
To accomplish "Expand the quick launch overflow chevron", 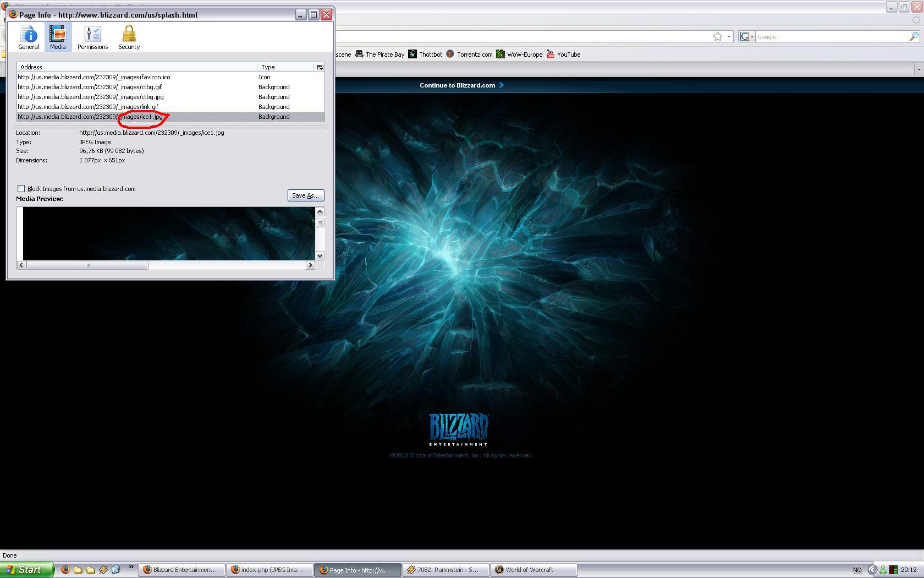I will (x=131, y=567).
